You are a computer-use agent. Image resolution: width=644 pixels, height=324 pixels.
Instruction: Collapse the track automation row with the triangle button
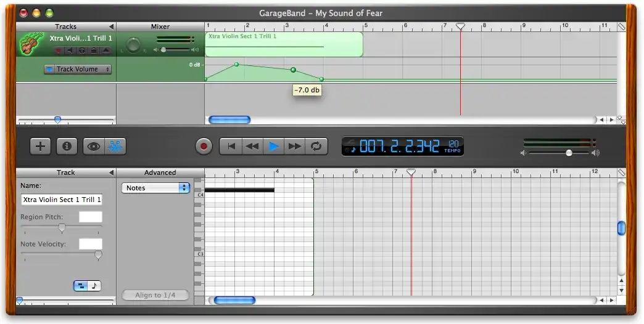click(105, 51)
